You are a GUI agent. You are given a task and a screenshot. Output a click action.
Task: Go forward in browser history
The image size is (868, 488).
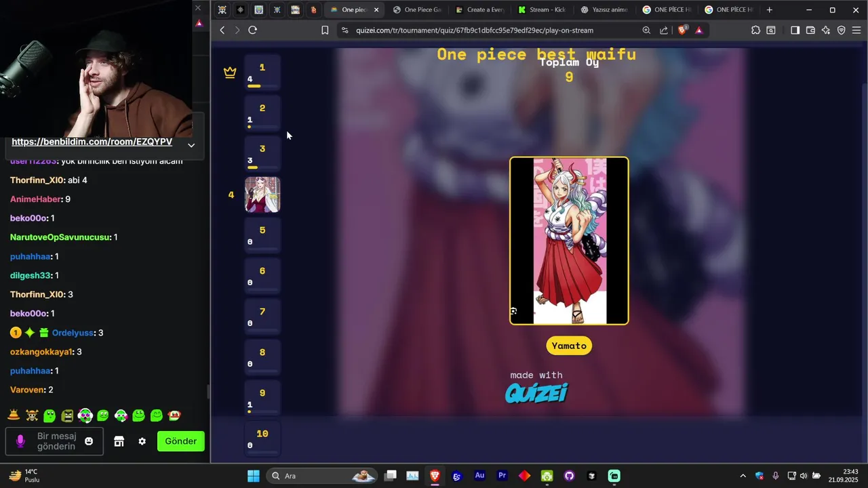click(237, 30)
